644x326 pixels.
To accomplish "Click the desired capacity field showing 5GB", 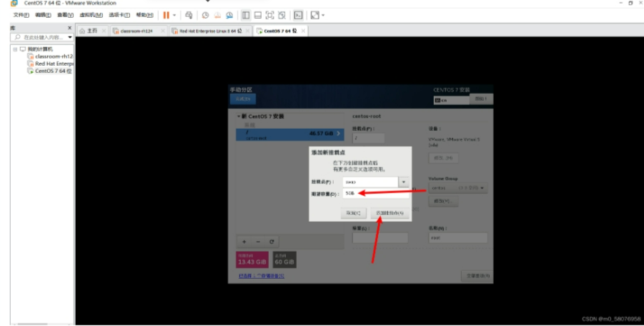I will point(376,193).
